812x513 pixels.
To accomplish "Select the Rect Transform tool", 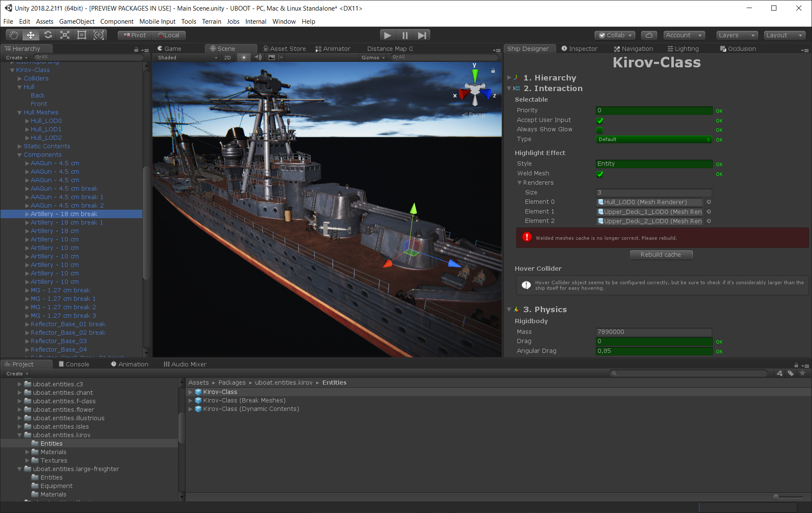I will click(82, 35).
